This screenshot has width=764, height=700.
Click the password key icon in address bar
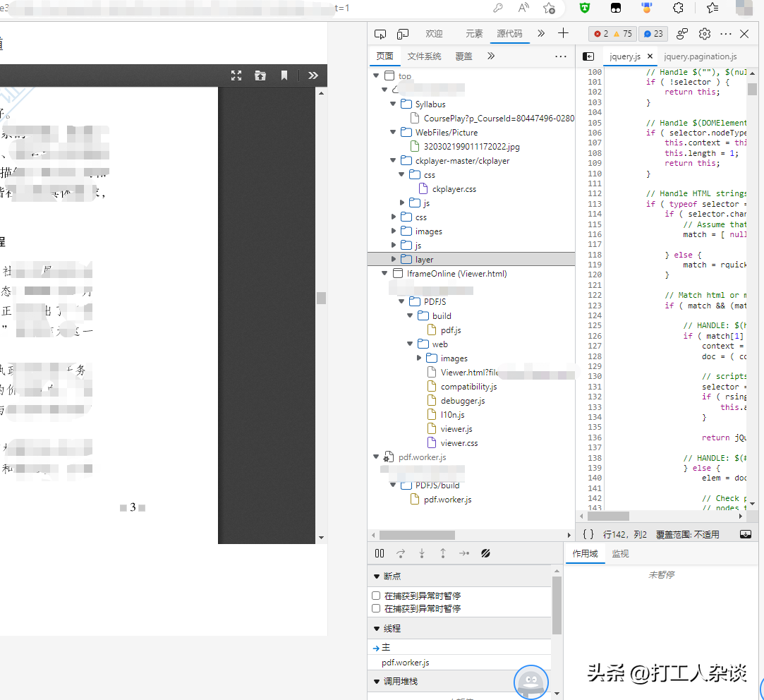tap(497, 8)
